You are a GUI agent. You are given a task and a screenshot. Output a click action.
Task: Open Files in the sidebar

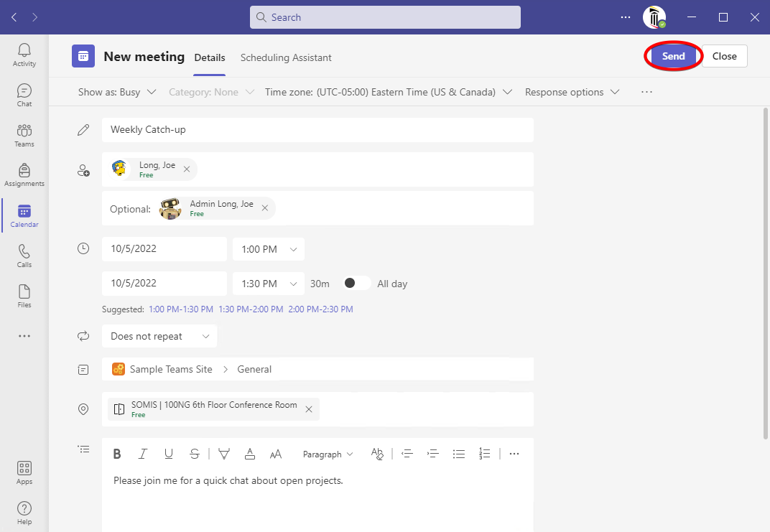[x=24, y=297]
